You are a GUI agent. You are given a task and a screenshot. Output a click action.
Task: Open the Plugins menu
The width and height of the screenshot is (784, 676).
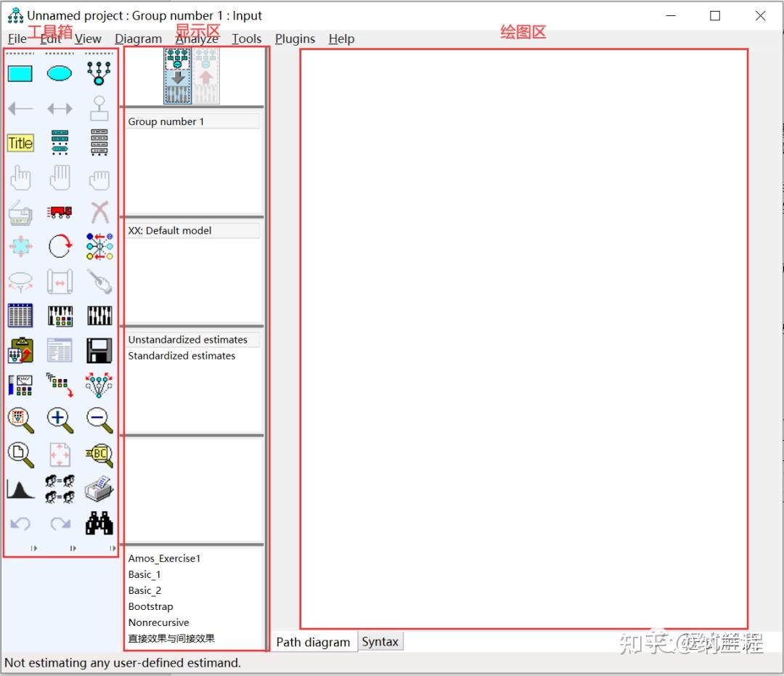(x=295, y=38)
